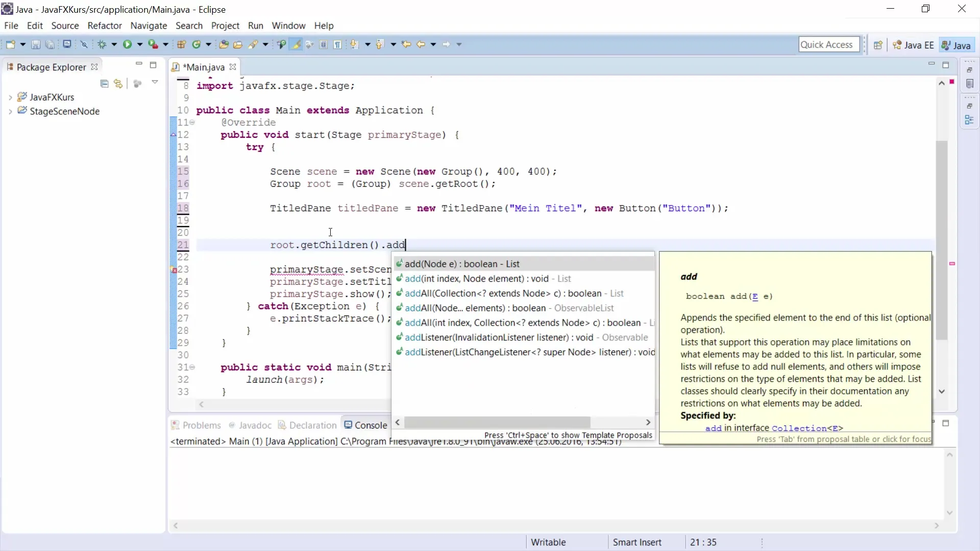The height and width of the screenshot is (551, 980).
Task: Toggle Block Selection Mode icon
Action: point(324,44)
